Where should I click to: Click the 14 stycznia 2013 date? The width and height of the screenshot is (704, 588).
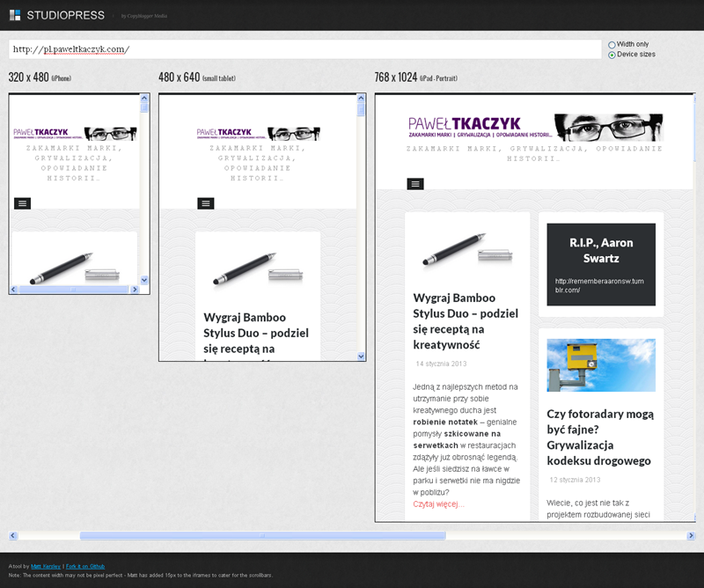[x=441, y=364]
